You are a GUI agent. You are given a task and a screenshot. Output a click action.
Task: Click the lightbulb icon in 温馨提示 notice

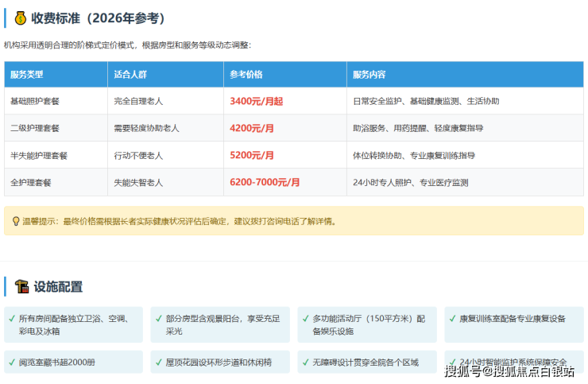pyautogui.click(x=16, y=221)
